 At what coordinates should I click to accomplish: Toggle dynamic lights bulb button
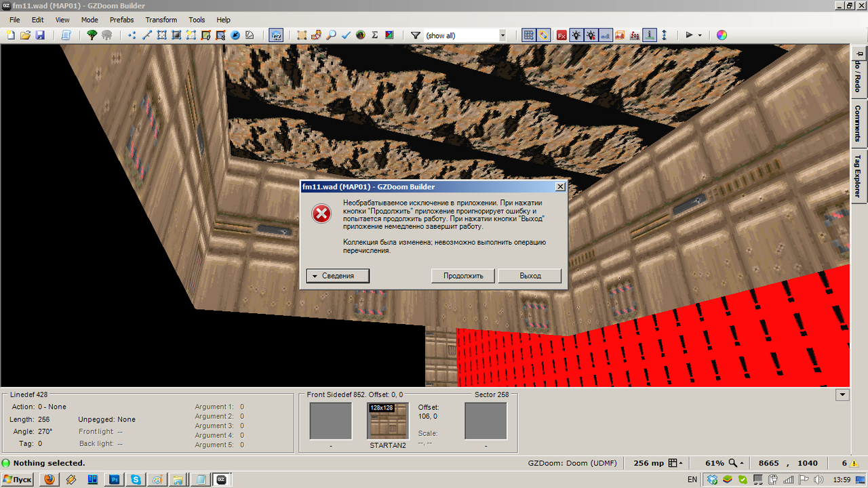[576, 35]
